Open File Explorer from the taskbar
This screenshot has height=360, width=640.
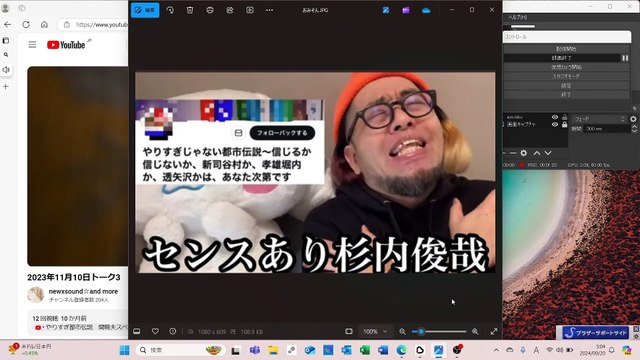pyautogui.click(x=273, y=350)
